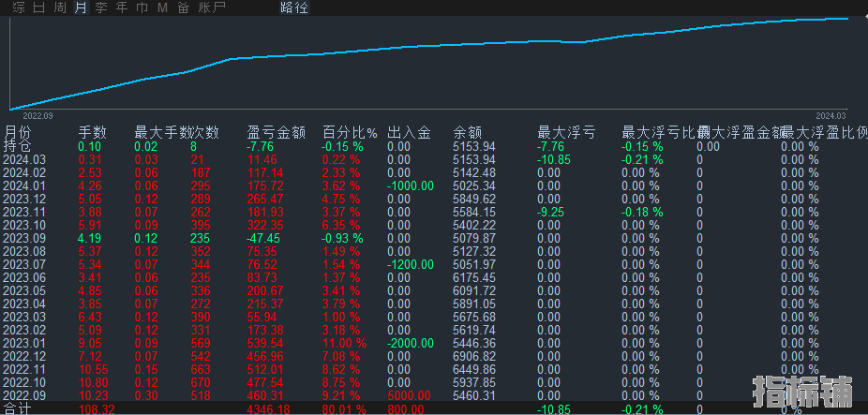Click the total lots 108.32

pyautogui.click(x=97, y=409)
